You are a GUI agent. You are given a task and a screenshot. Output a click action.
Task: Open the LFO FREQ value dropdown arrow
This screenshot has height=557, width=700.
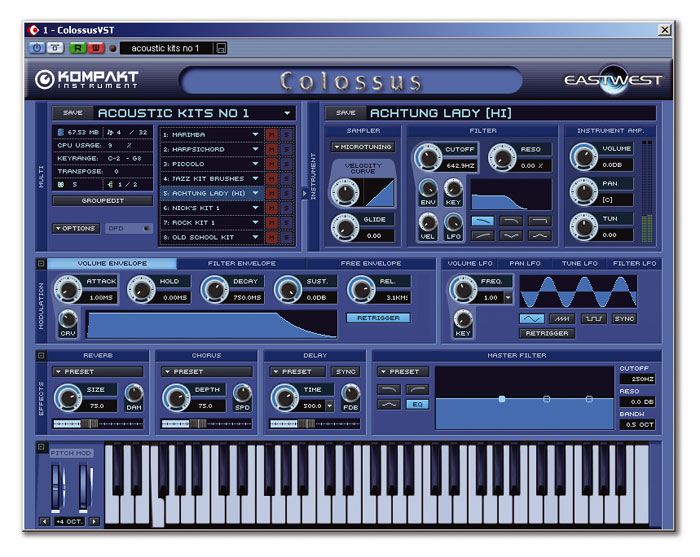(508, 297)
